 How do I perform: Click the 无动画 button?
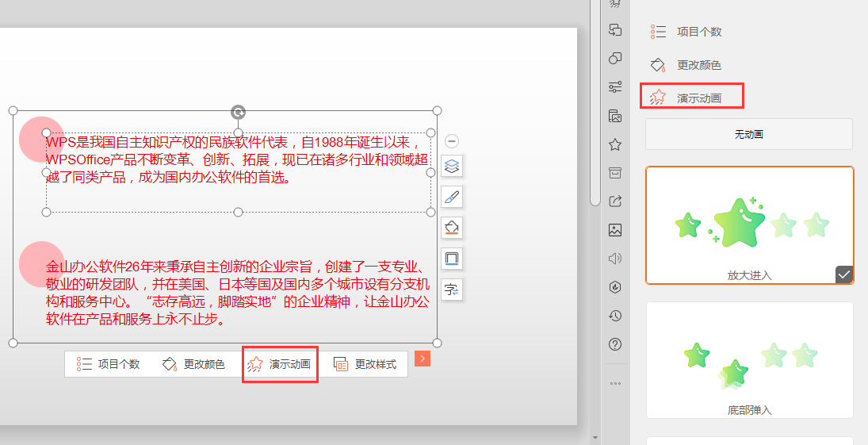click(749, 134)
